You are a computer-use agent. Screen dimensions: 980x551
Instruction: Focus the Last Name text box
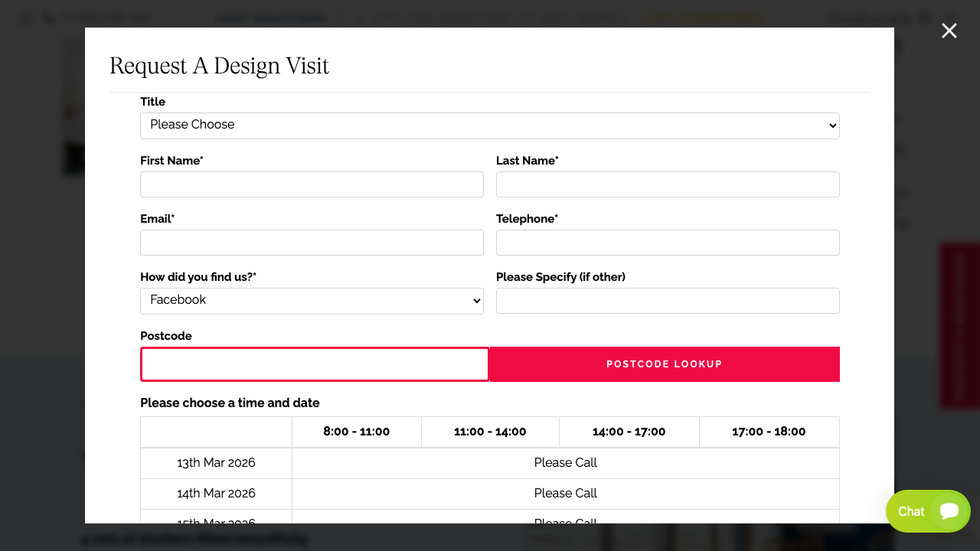point(668,184)
